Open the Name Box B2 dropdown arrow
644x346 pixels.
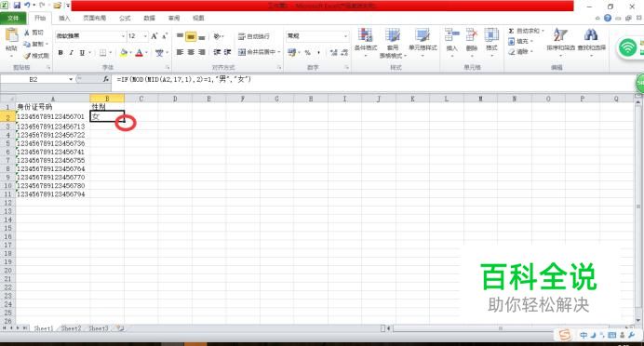point(71,79)
